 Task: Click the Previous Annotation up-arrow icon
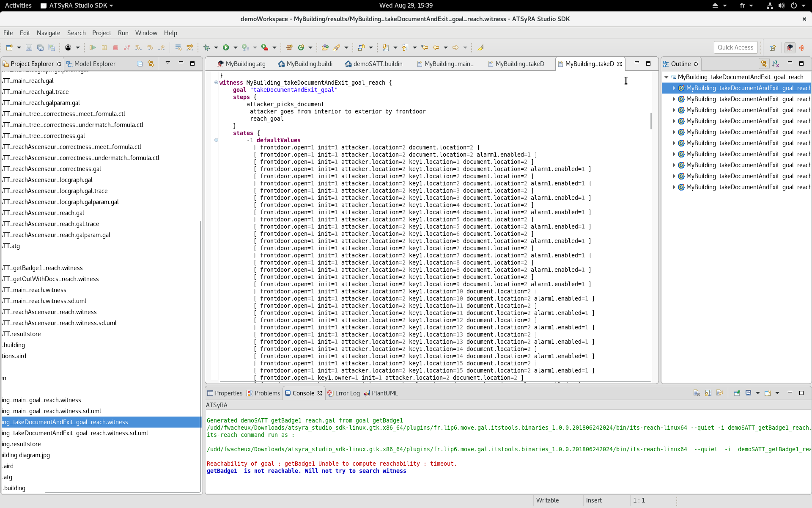(405, 48)
